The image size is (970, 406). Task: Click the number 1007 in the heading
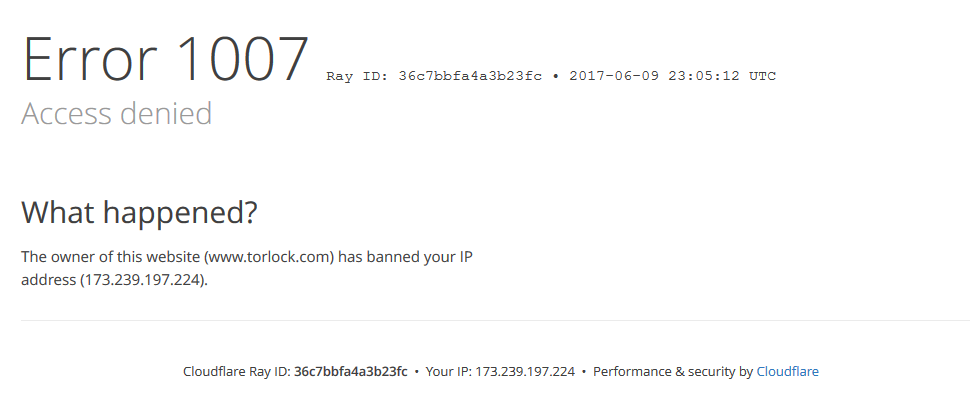[242, 59]
